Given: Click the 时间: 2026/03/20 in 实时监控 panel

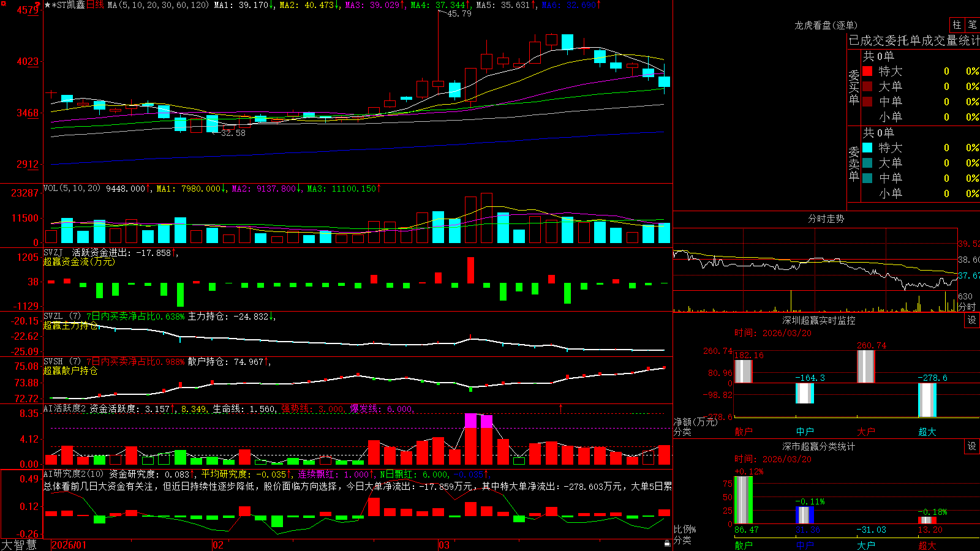Looking at the screenshot, I should pos(773,333).
